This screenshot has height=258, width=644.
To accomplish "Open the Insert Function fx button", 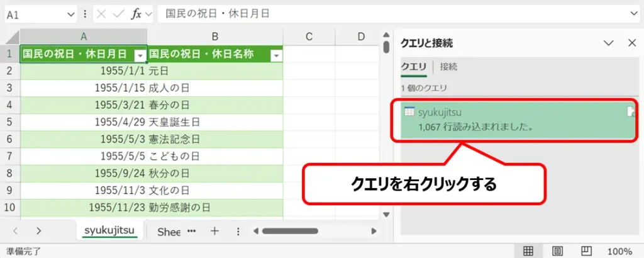I will coord(136,14).
